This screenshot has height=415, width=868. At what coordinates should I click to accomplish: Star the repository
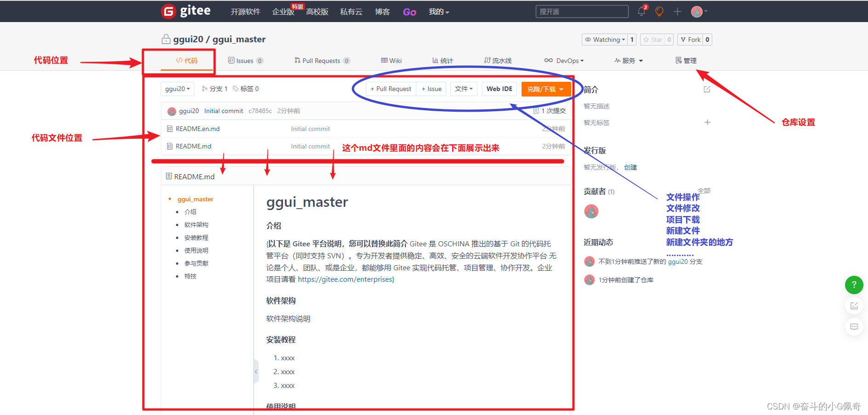[652, 40]
